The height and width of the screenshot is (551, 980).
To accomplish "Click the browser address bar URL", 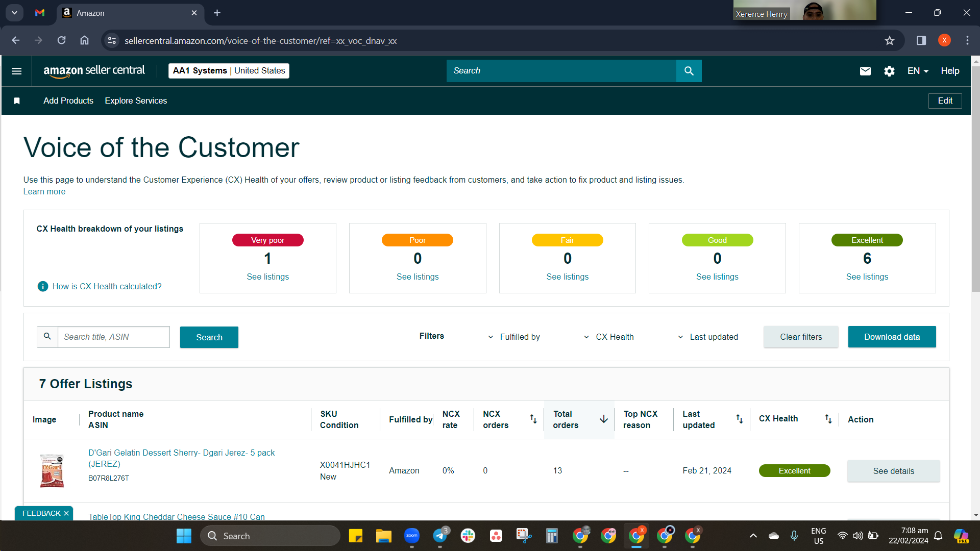I will tap(260, 41).
